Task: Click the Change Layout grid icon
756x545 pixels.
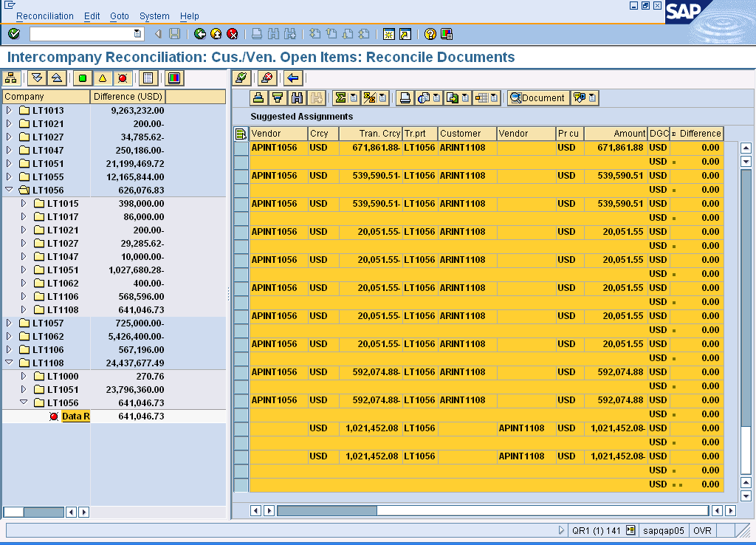Action: (x=481, y=98)
